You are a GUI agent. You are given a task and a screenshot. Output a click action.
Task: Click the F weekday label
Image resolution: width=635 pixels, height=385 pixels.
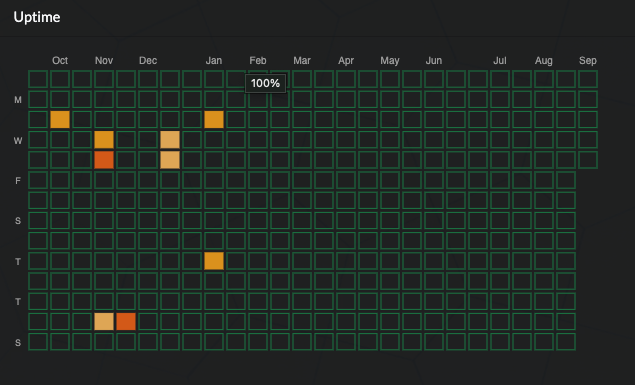[18, 181]
